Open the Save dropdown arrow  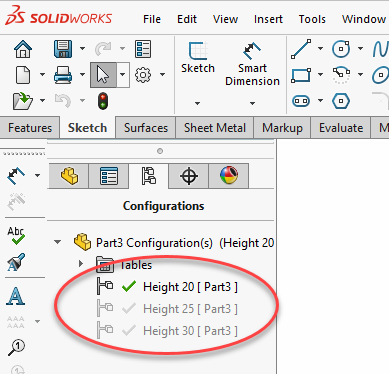point(82,49)
